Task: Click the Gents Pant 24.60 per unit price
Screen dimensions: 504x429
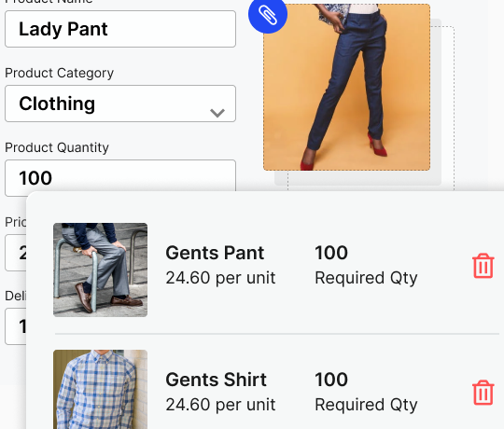Action: point(220,278)
